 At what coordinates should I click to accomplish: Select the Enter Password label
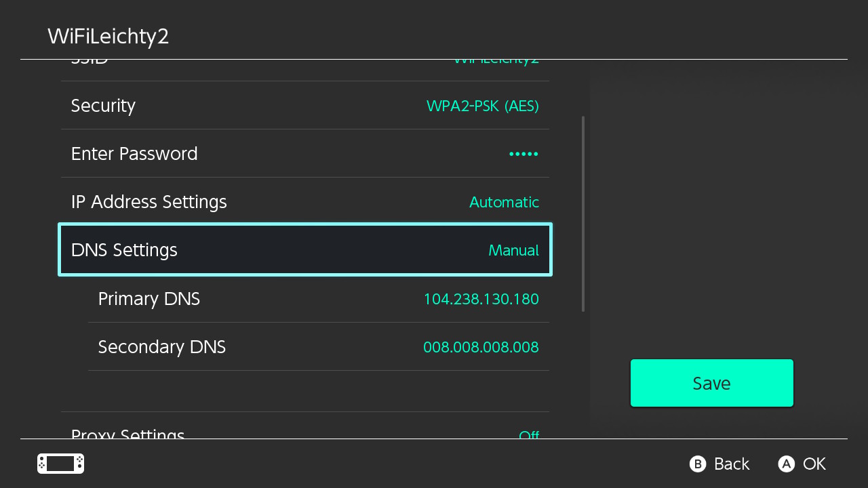(x=134, y=154)
